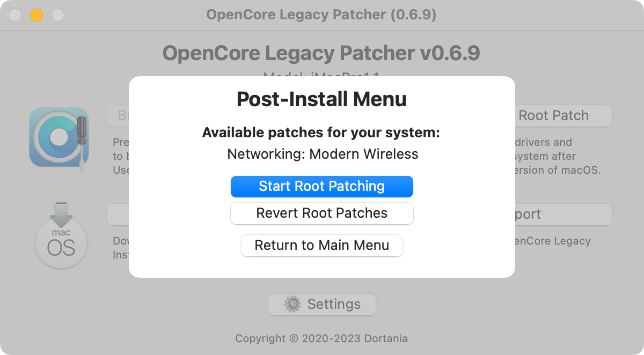Click the Post-Install Menu heading
The height and width of the screenshot is (355, 644).
[321, 99]
